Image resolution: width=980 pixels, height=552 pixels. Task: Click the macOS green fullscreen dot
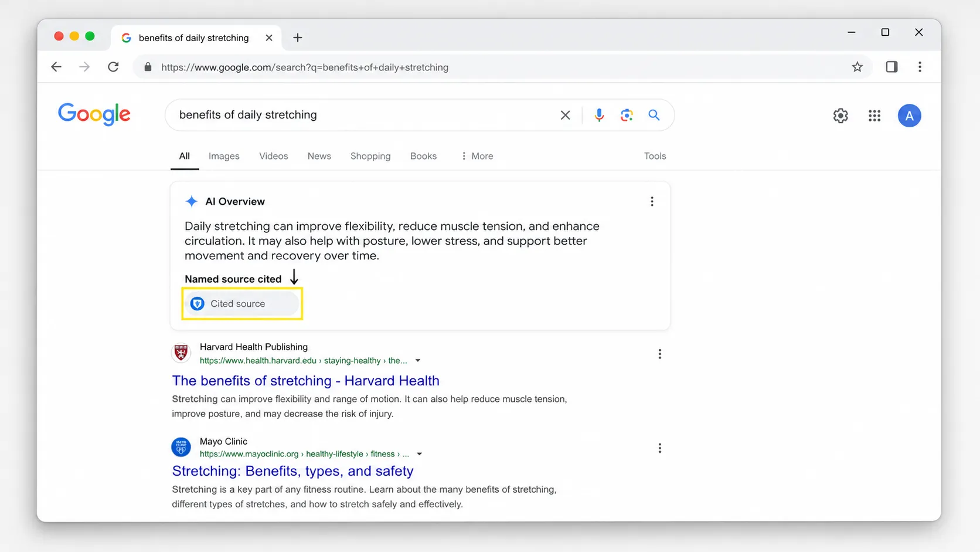coord(90,36)
